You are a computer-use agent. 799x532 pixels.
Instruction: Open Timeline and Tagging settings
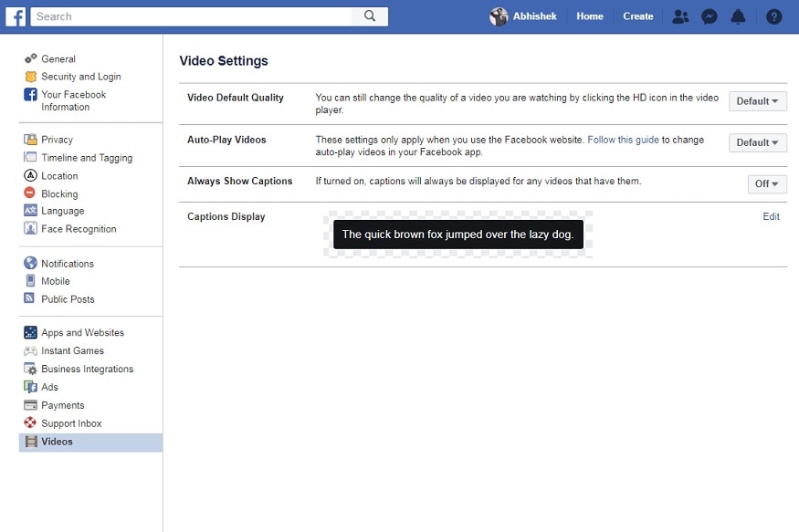(x=87, y=158)
